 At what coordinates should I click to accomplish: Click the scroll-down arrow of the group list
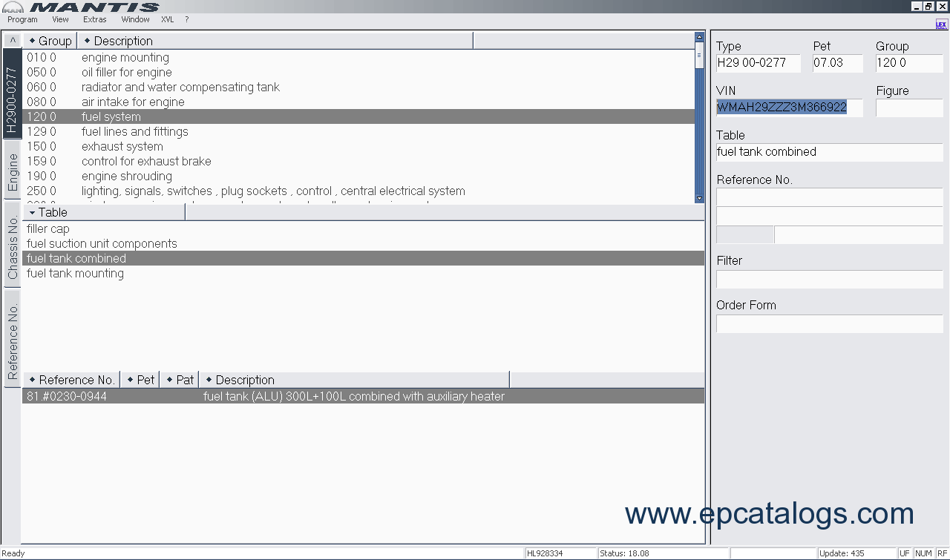(x=699, y=198)
